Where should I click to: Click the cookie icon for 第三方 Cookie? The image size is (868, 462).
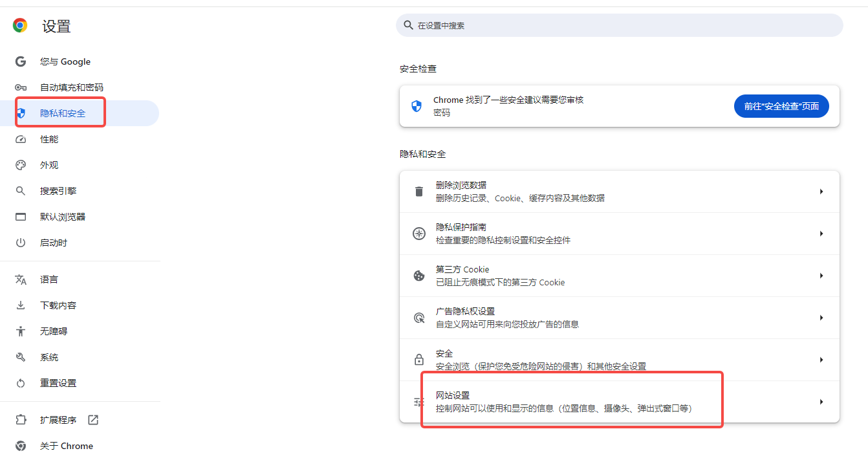(x=419, y=276)
